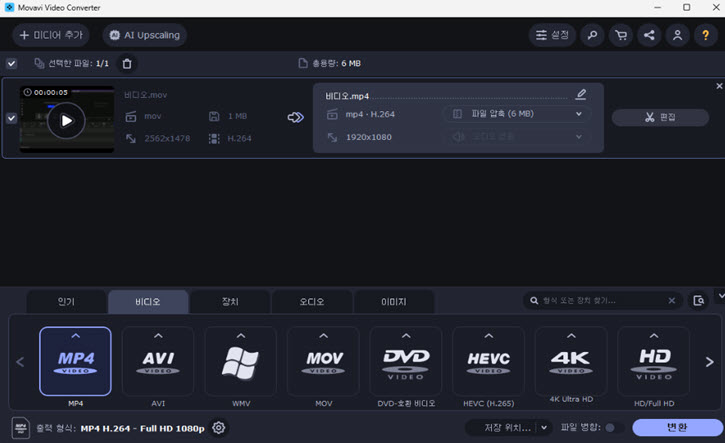The height and width of the screenshot is (443, 725).
Task: Expand 4K presets chevron
Action: coord(571,336)
